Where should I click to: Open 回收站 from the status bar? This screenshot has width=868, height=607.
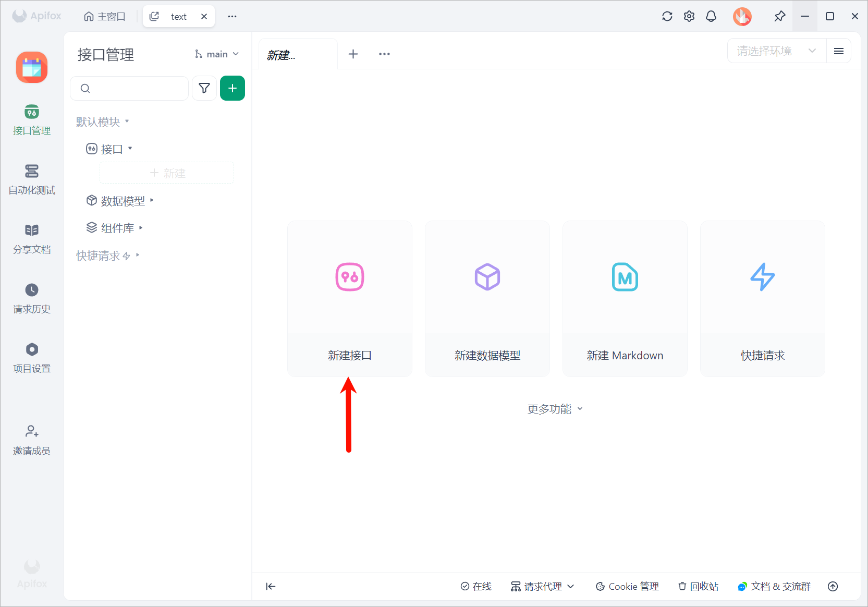[698, 586]
